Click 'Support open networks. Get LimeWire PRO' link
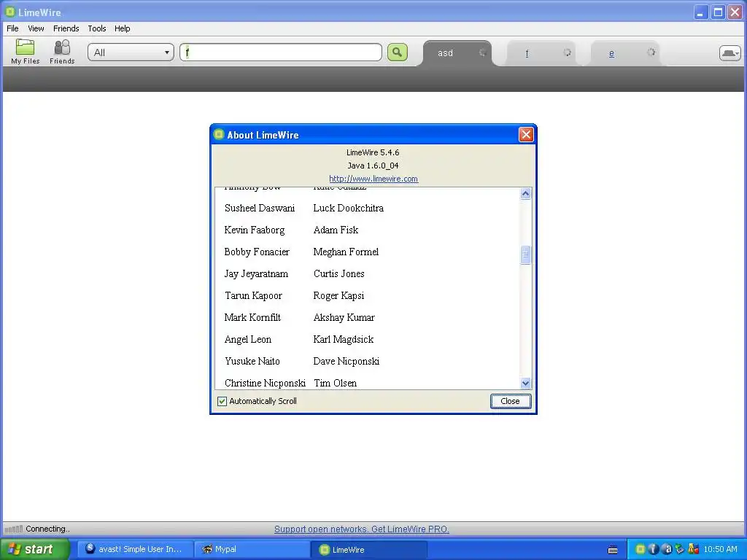Screen dimensions: 747x560 tap(362, 529)
